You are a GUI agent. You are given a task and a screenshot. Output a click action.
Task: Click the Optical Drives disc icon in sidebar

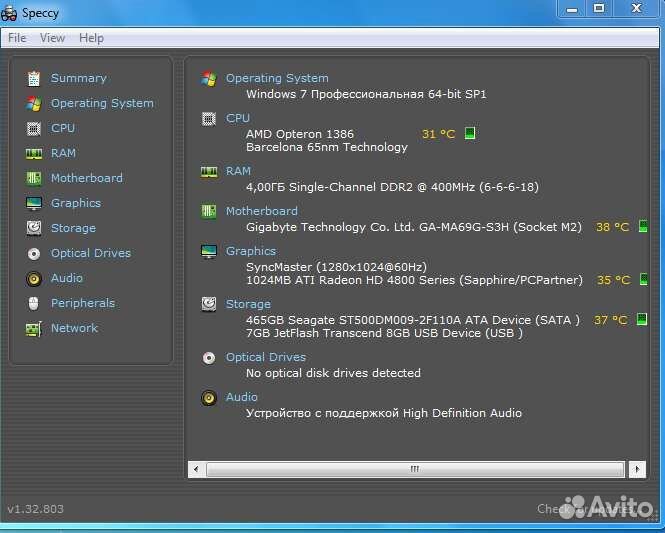pos(34,254)
